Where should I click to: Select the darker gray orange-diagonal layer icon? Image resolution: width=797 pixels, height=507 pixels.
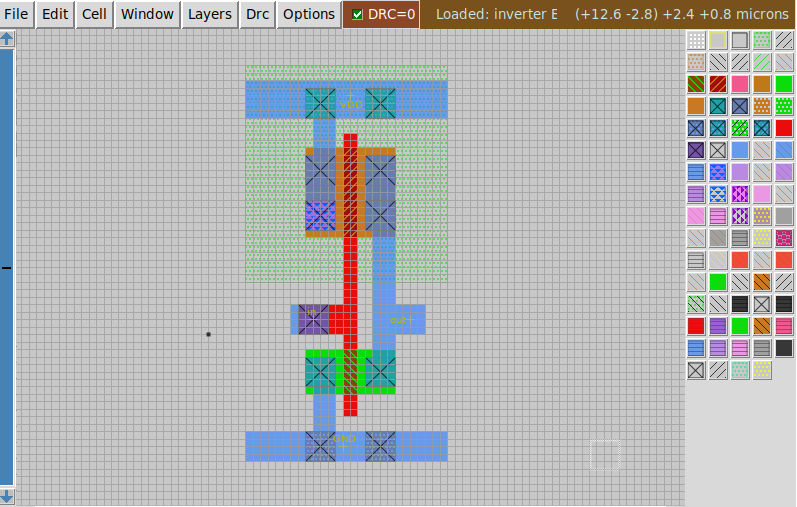pyautogui.click(x=718, y=238)
